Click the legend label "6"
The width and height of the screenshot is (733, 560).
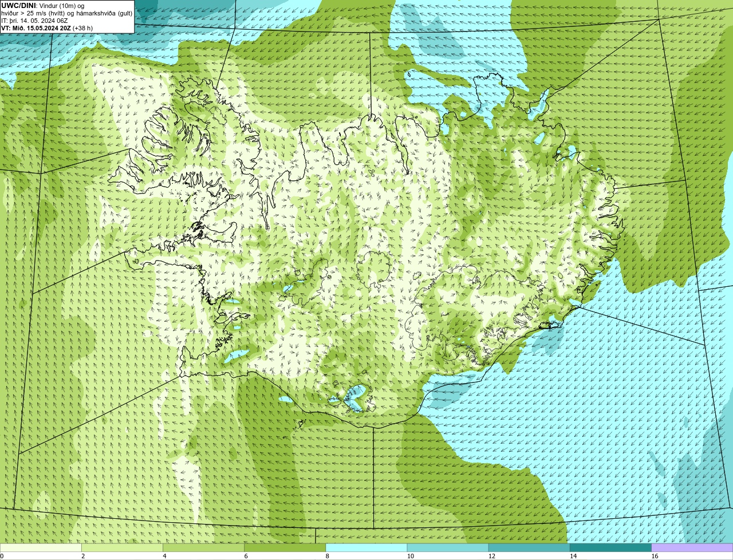246,556
